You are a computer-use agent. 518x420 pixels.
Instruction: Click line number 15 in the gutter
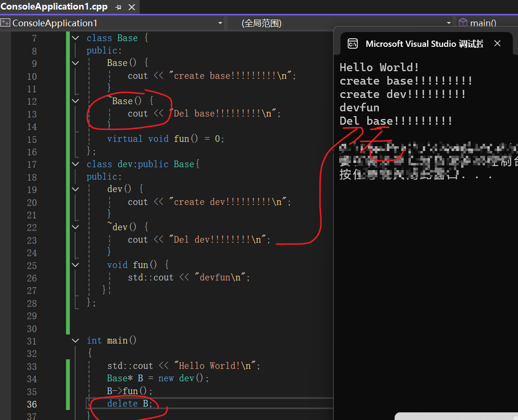[x=32, y=140]
